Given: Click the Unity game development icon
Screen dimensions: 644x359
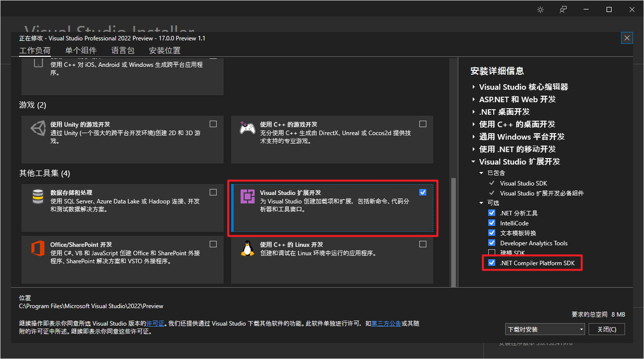Looking at the screenshot, I should 37,129.
